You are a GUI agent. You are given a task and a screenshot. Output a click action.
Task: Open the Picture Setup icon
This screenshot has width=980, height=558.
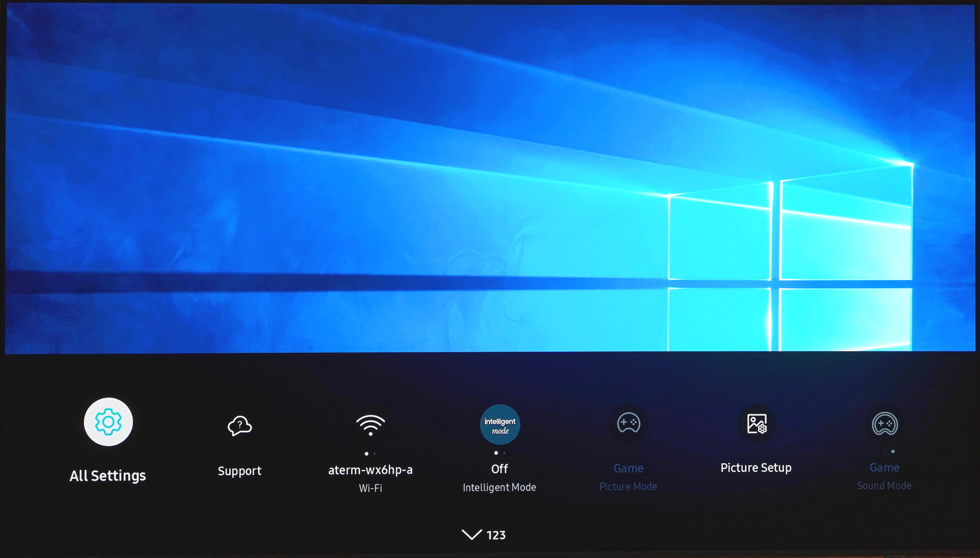(x=756, y=424)
